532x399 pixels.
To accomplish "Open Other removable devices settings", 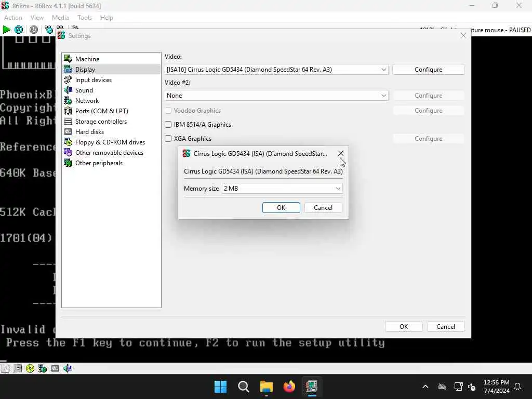I will tap(111, 153).
